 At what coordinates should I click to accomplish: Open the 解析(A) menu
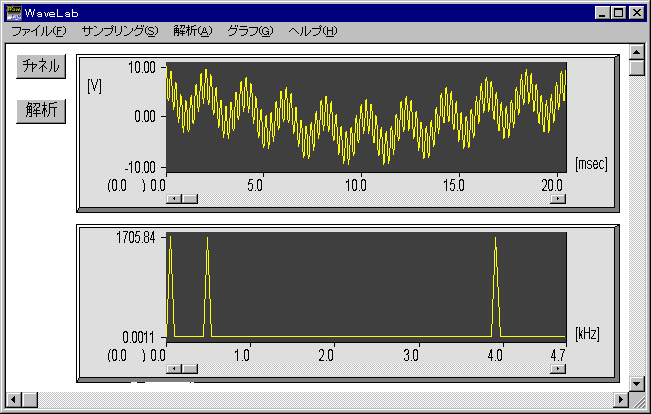(193, 31)
